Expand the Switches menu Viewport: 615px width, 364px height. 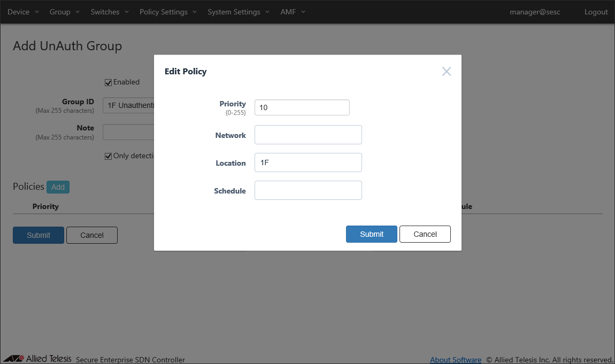[110, 12]
